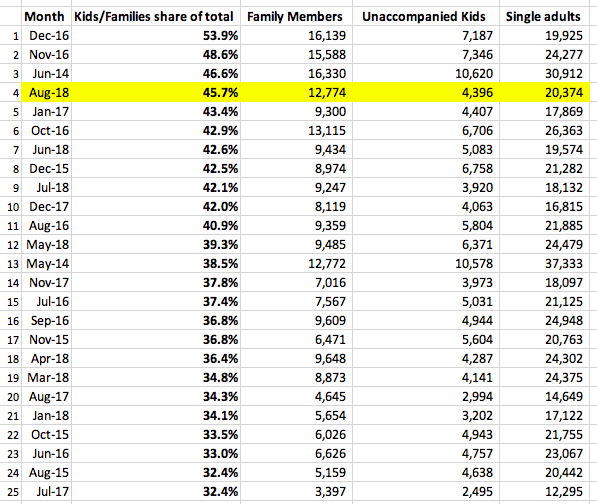Click row number 13 label
597x504 pixels.
13,264
